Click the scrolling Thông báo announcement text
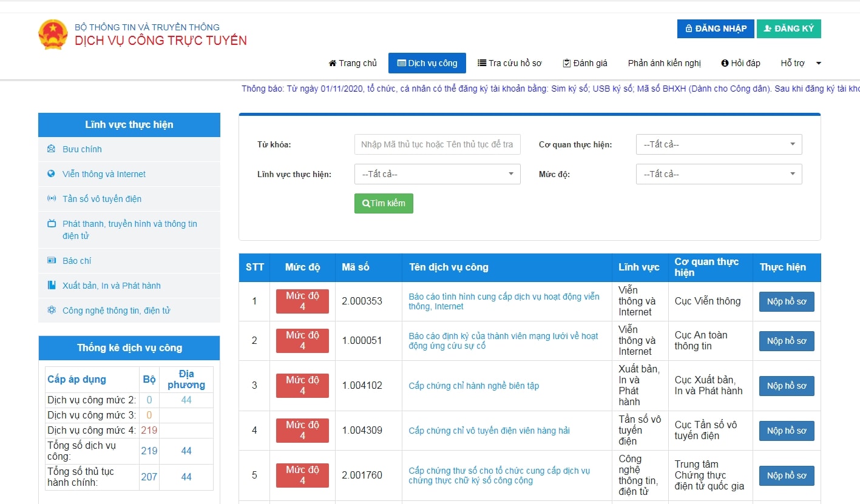The width and height of the screenshot is (860, 504). tap(550, 89)
